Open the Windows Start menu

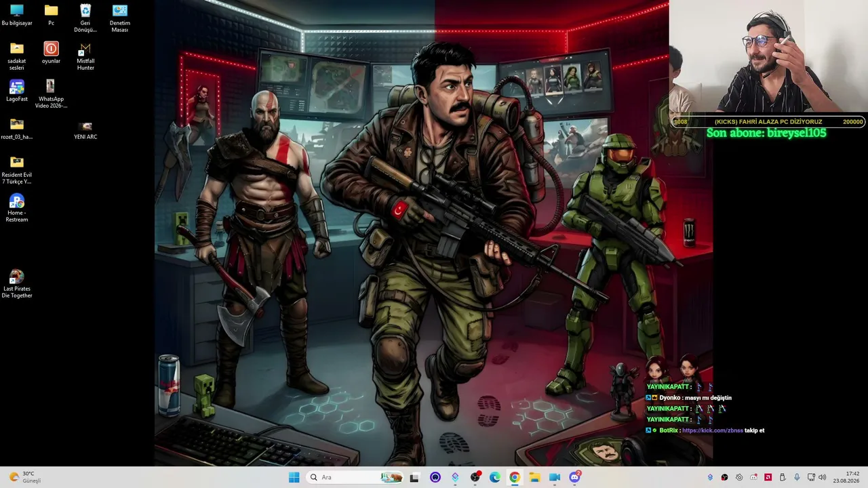click(294, 477)
